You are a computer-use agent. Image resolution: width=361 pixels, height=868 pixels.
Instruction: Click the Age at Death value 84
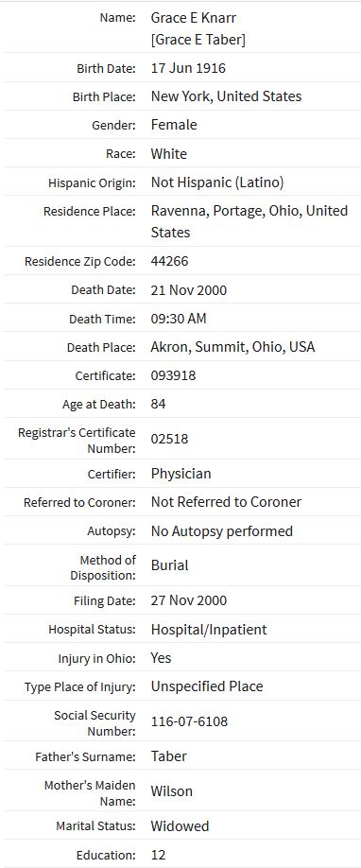click(159, 404)
